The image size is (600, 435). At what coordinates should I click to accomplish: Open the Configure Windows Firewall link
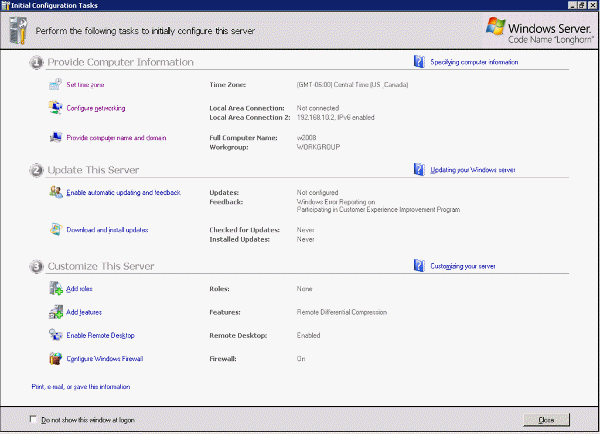point(105,359)
